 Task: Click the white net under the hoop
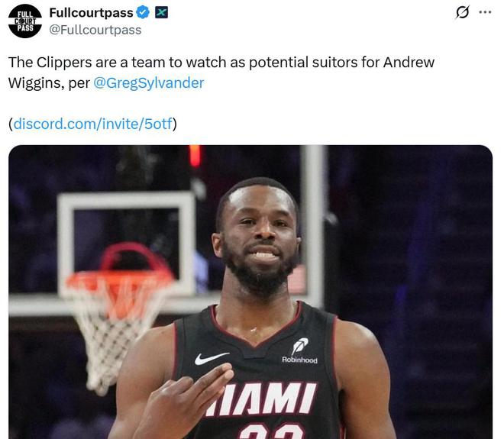[x=112, y=334]
